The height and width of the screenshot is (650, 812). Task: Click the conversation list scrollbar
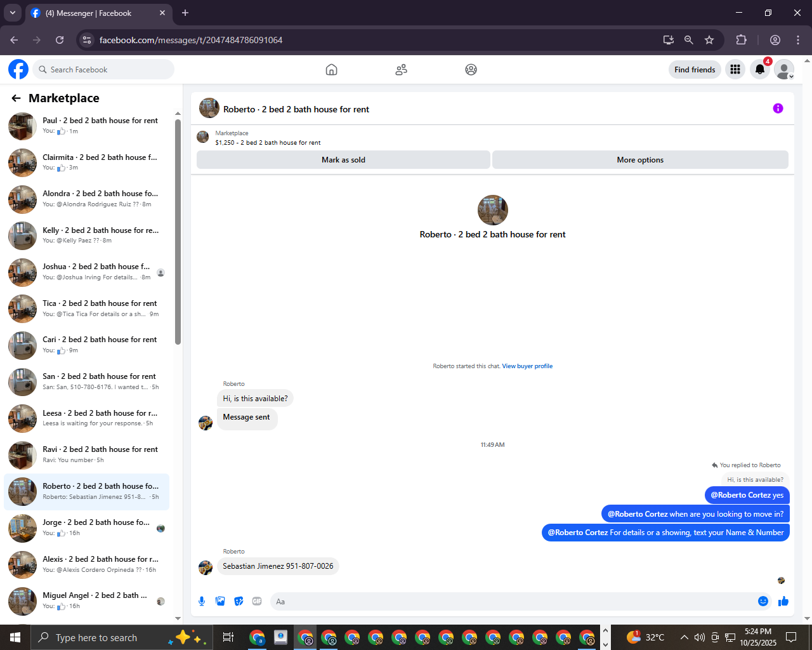[x=178, y=232]
